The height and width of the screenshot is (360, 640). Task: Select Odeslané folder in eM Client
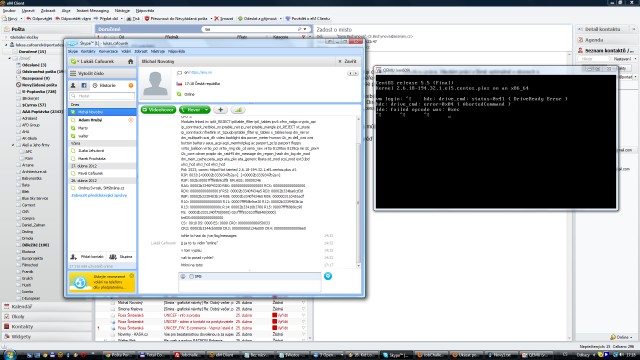coord(31,65)
